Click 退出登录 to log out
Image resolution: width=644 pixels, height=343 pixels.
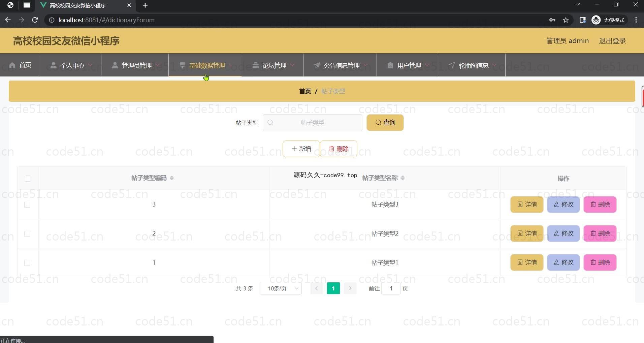[x=612, y=41]
